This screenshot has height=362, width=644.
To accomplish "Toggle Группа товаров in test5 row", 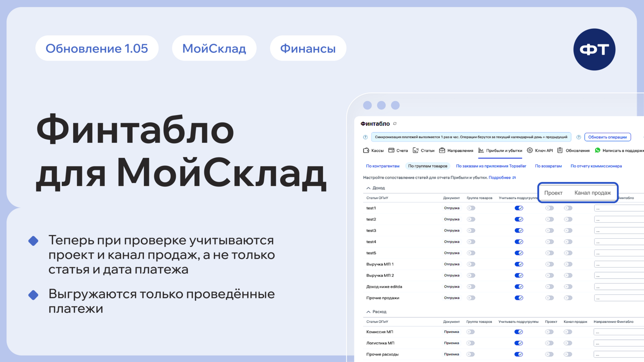I will tap(471, 253).
